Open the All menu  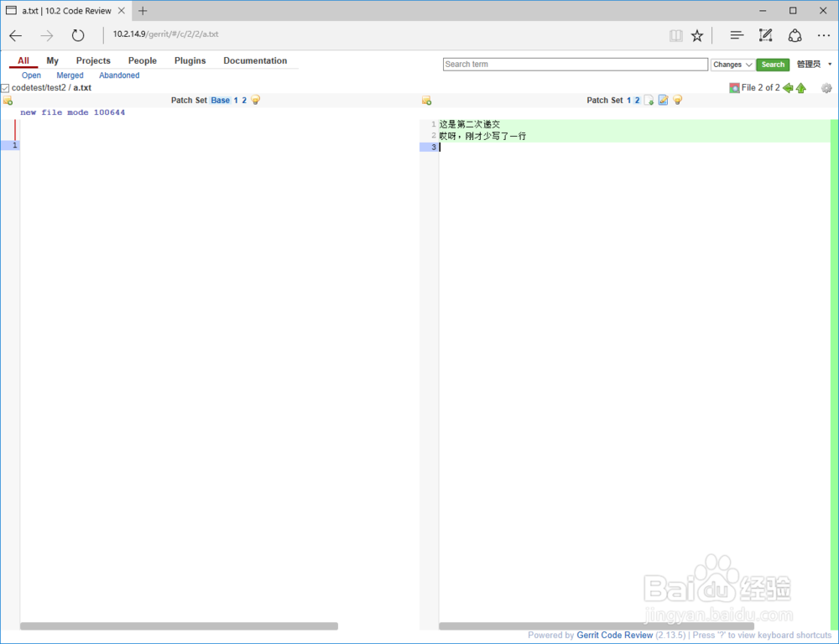[23, 60]
